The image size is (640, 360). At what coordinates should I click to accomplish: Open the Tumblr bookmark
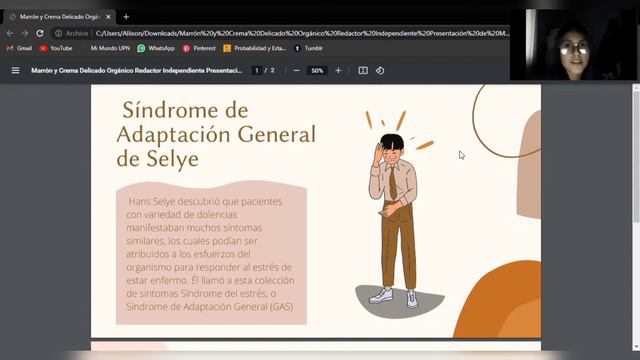[309, 48]
